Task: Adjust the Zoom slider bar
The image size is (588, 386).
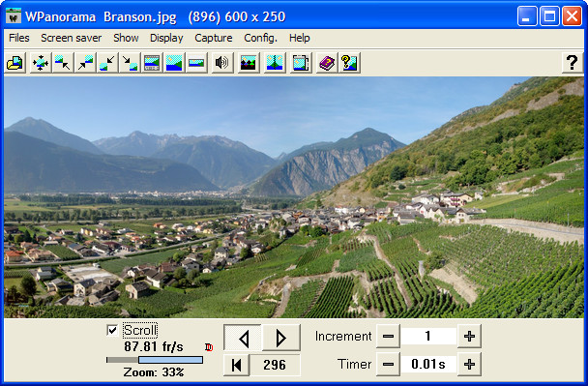Action: click(155, 360)
